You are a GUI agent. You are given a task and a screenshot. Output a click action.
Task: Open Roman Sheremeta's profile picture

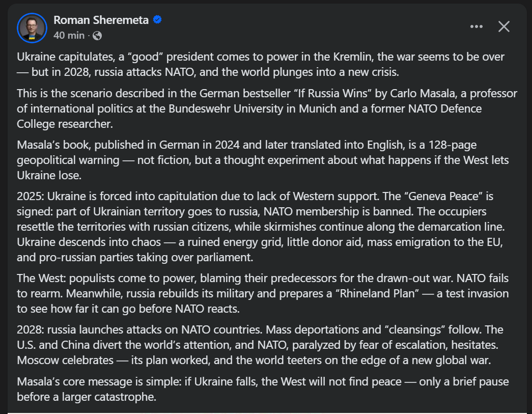(33, 27)
